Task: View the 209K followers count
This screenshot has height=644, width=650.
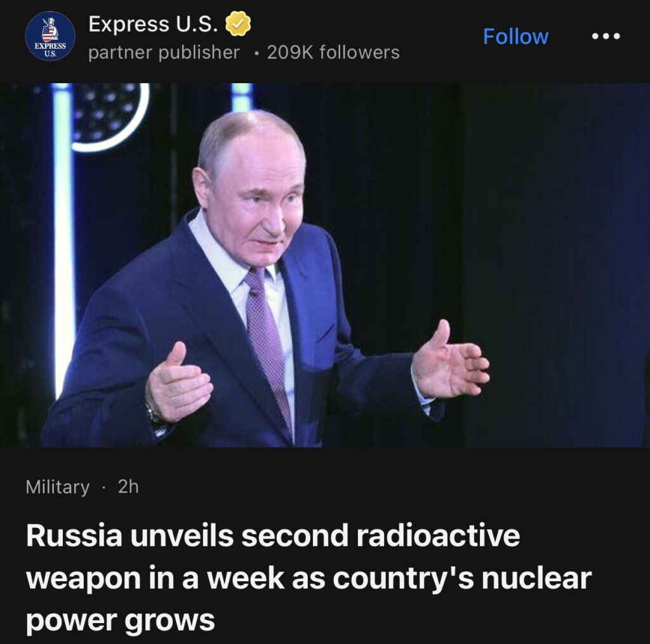Action: [333, 53]
